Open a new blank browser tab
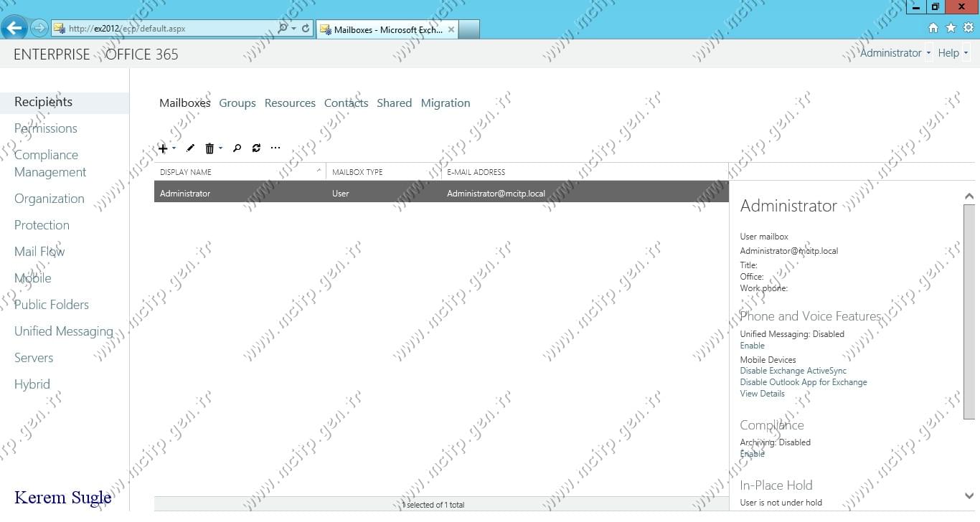The height and width of the screenshot is (522, 980). point(469,29)
